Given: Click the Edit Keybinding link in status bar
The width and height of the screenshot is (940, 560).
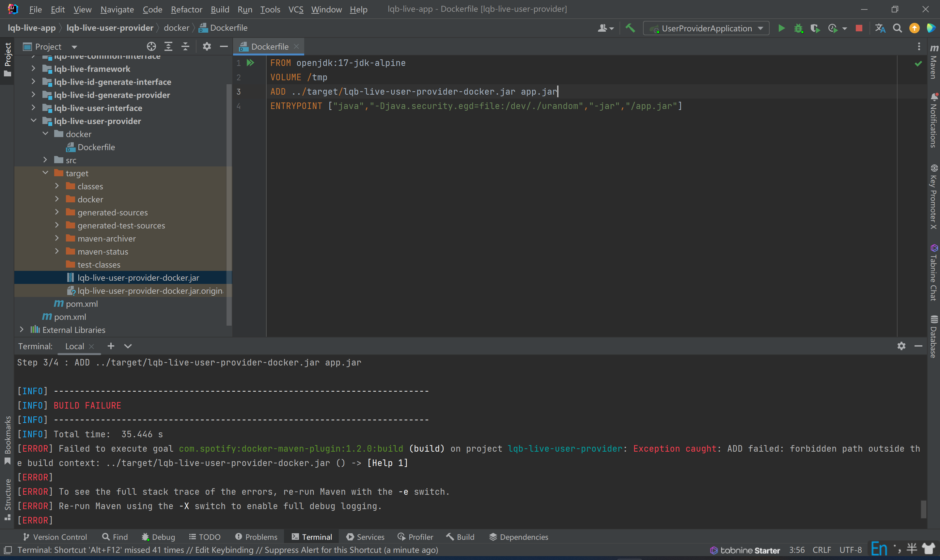Looking at the screenshot, I should point(224,550).
